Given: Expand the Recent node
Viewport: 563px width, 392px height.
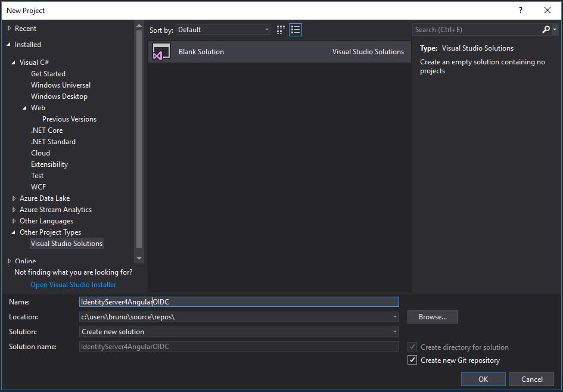Looking at the screenshot, I should click(10, 29).
